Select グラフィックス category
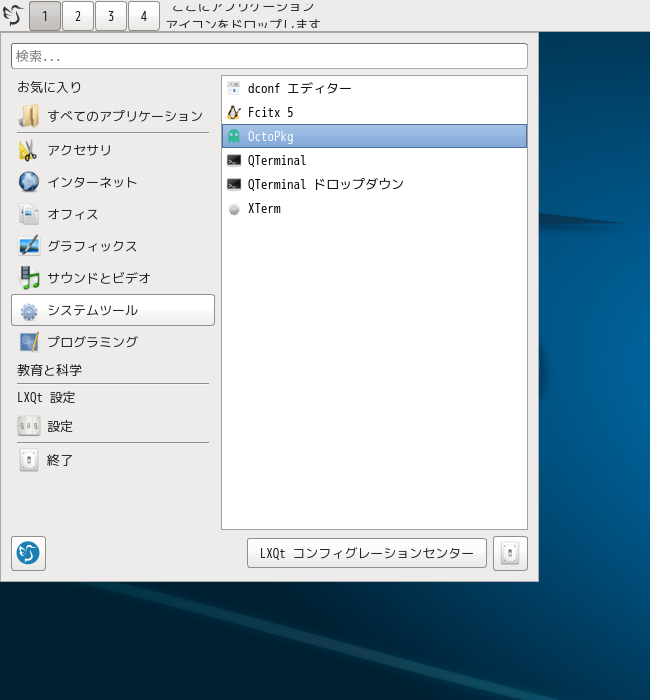The image size is (650, 700). coord(113,246)
